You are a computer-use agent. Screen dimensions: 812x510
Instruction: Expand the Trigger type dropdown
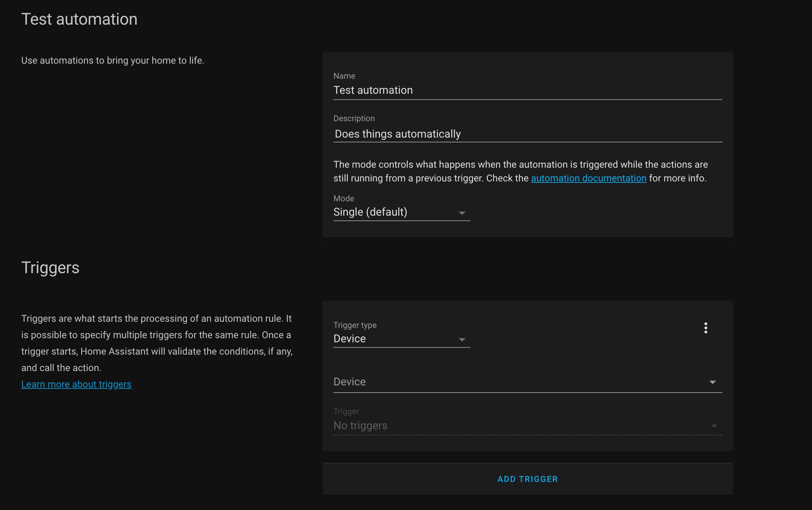402,335
